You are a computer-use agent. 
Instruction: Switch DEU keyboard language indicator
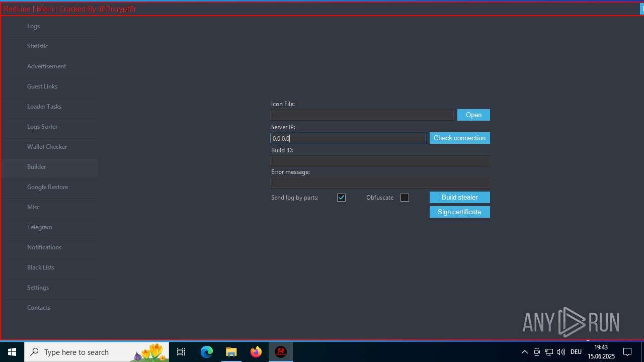[576, 352]
